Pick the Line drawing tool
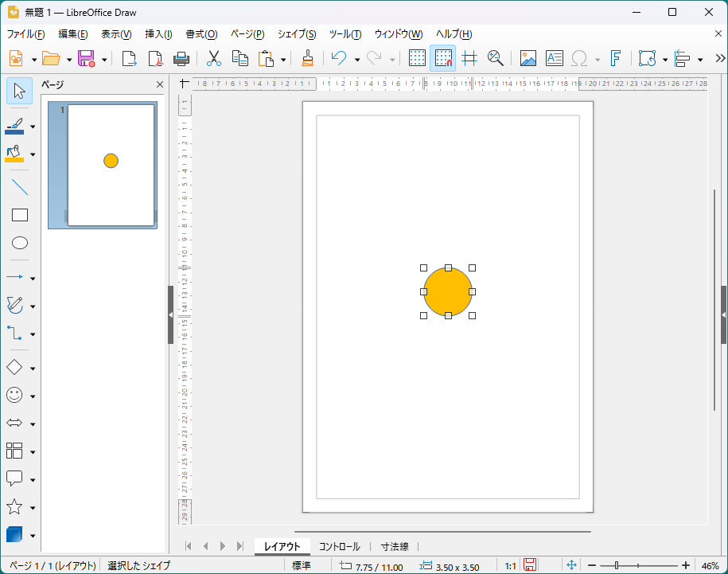 [20, 188]
